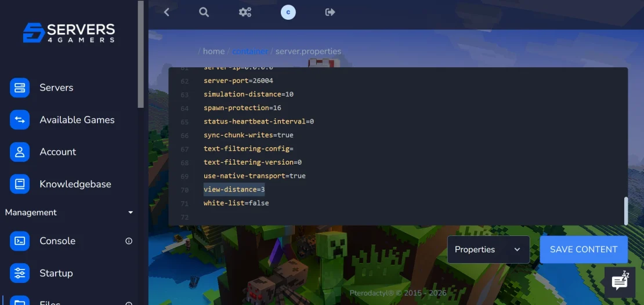Click the Console terminal icon
Viewport: 644px width, 305px height.
[x=20, y=241]
